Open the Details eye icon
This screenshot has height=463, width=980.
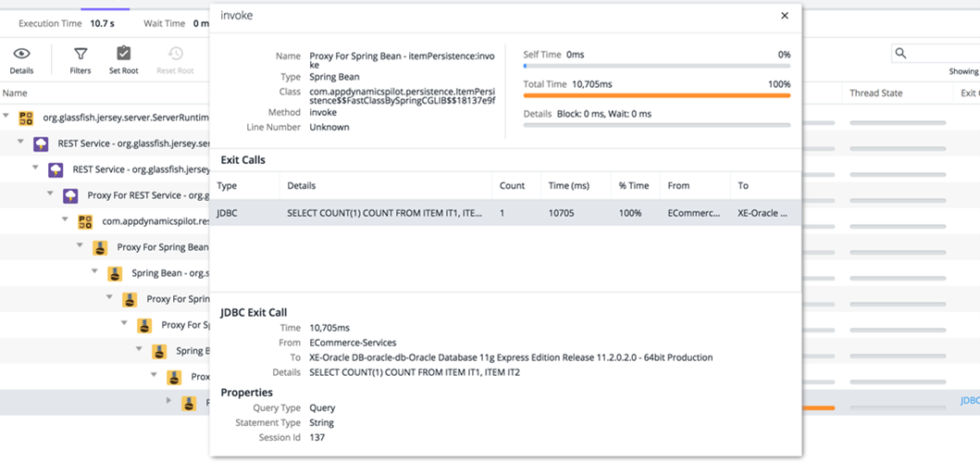pyautogui.click(x=22, y=54)
